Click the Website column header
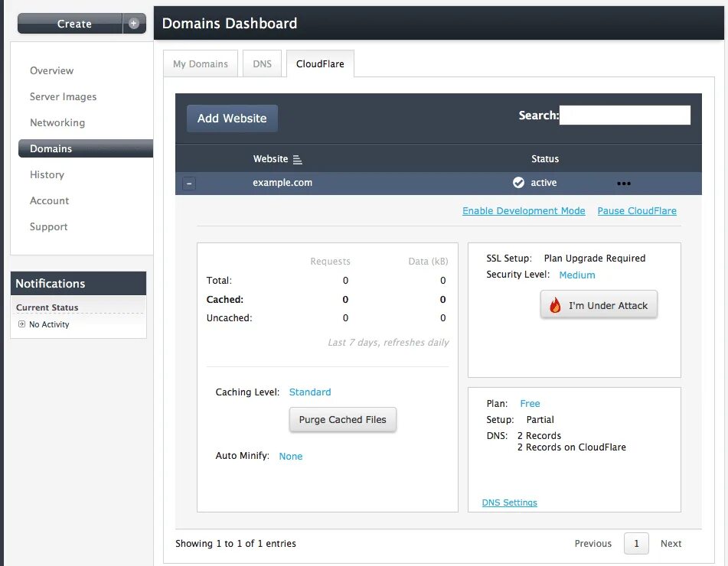This screenshot has width=728, height=566. pos(270,158)
